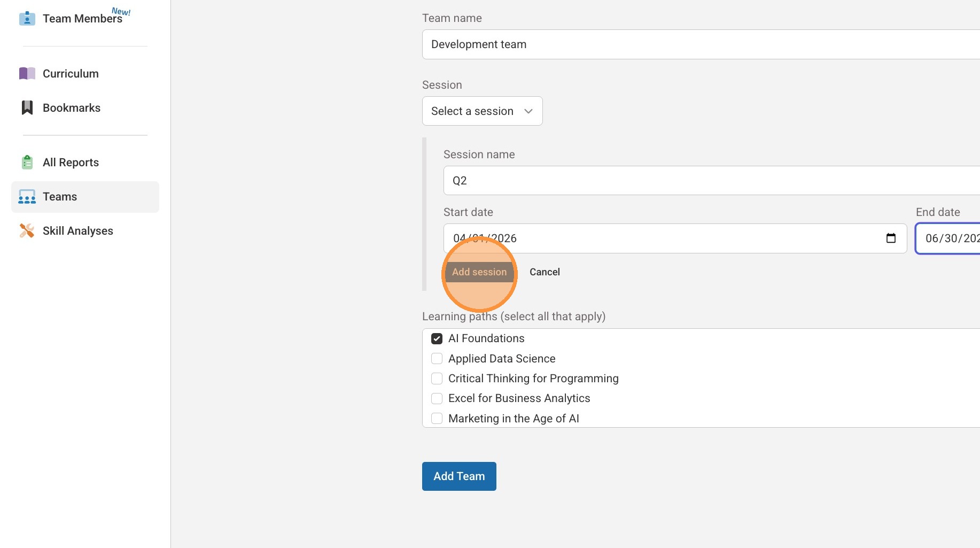Click the Bookmarks ribbon icon
This screenshot has height=548, width=980.
pyautogui.click(x=27, y=107)
